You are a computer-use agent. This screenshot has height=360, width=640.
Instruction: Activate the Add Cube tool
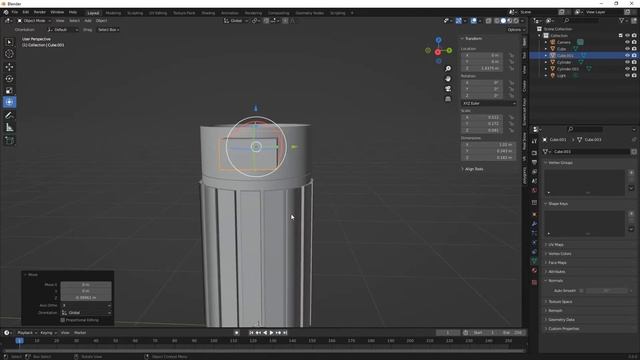point(9,140)
